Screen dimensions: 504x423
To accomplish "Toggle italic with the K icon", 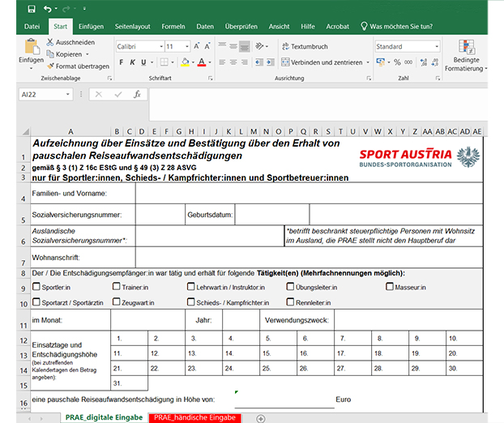I will (132, 62).
